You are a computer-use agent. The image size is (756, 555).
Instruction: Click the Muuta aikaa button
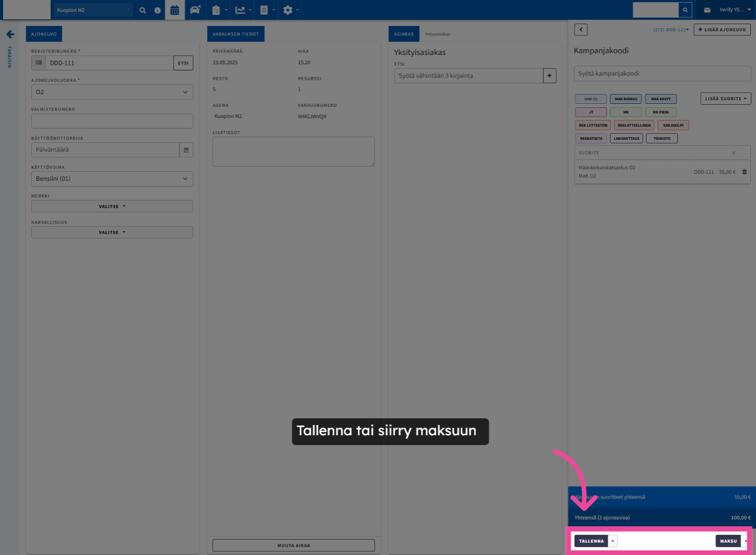pos(293,545)
